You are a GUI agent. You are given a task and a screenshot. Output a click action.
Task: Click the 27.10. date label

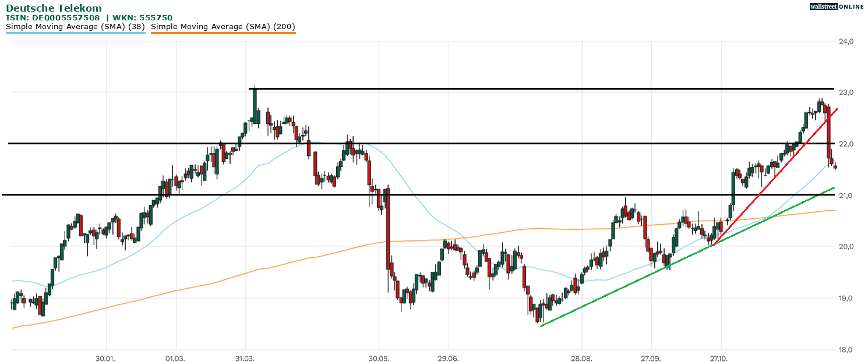click(721, 357)
